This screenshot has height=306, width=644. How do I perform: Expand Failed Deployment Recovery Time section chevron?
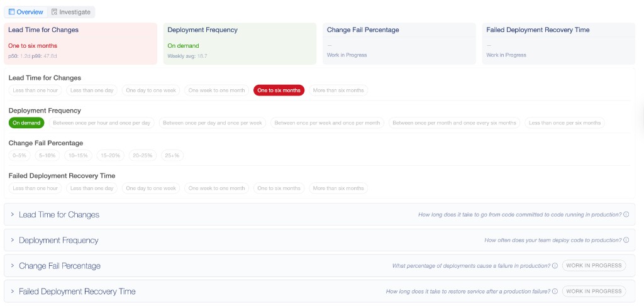click(x=13, y=291)
